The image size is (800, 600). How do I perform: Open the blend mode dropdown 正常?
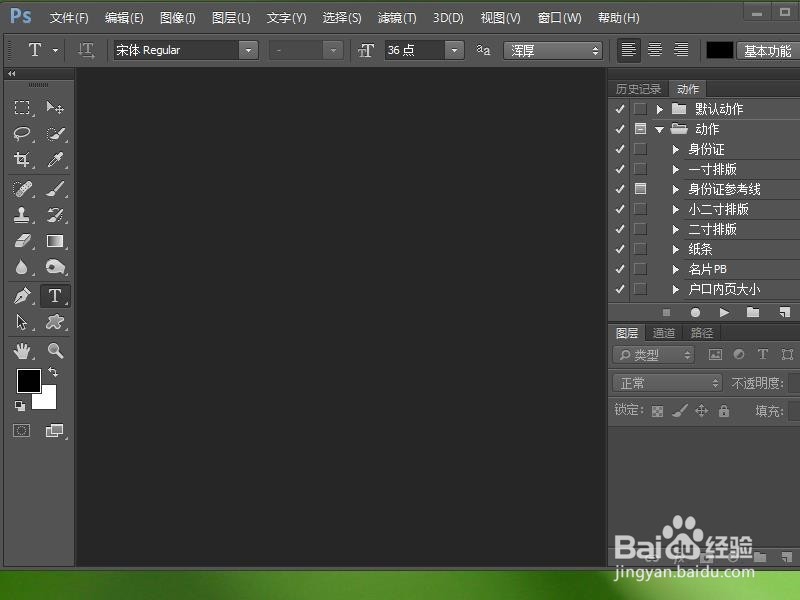click(x=667, y=383)
